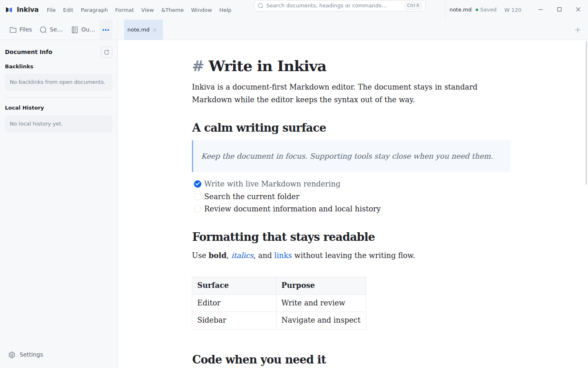Click the 'Write and review' table cell
This screenshot has height=368, width=588.
click(321, 303)
